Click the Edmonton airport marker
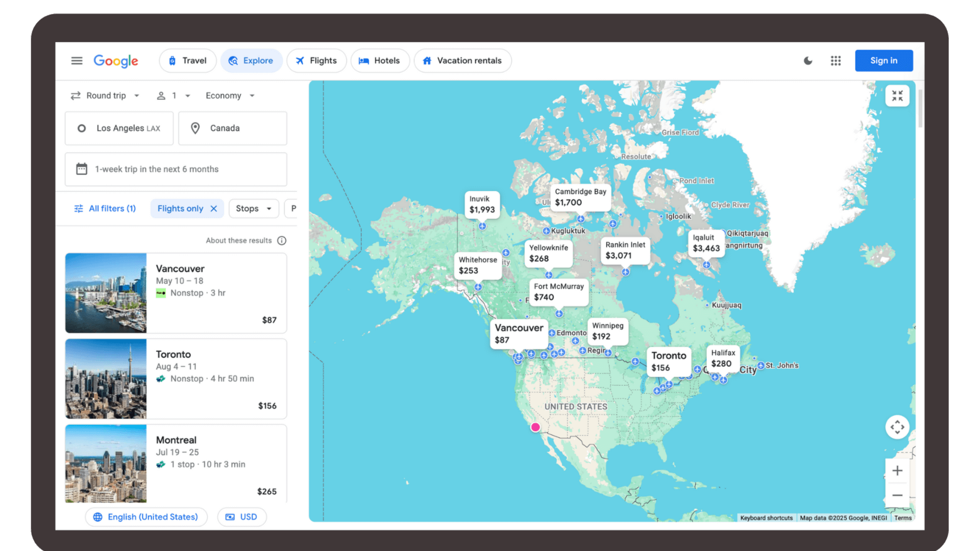Image resolution: width=980 pixels, height=551 pixels. (552, 333)
